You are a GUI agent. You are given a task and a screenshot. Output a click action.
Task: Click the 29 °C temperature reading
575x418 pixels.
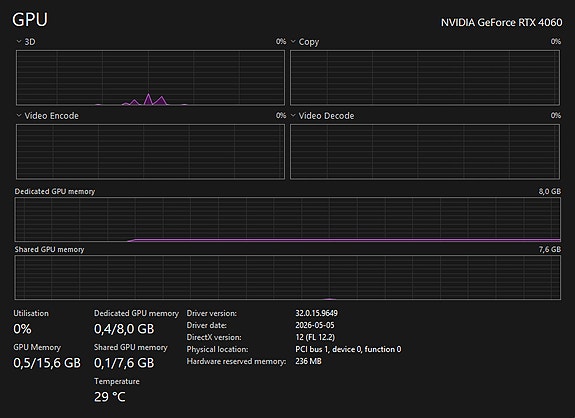click(x=110, y=397)
